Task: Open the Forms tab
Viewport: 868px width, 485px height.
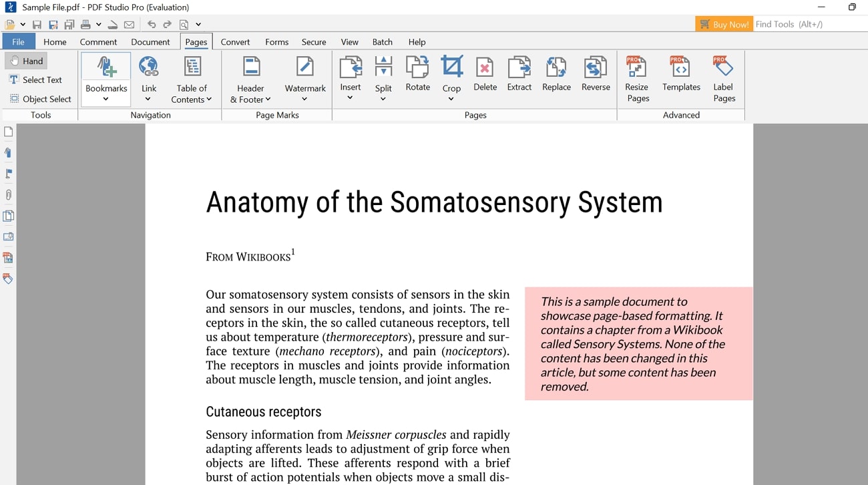Action: (276, 41)
